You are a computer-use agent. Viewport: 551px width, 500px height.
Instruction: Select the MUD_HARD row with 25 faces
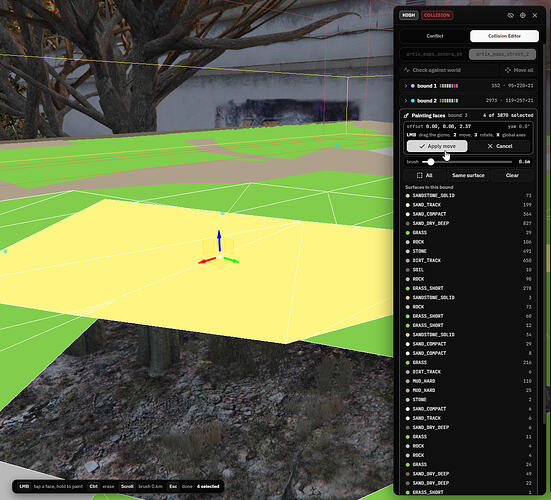pyautogui.click(x=468, y=390)
